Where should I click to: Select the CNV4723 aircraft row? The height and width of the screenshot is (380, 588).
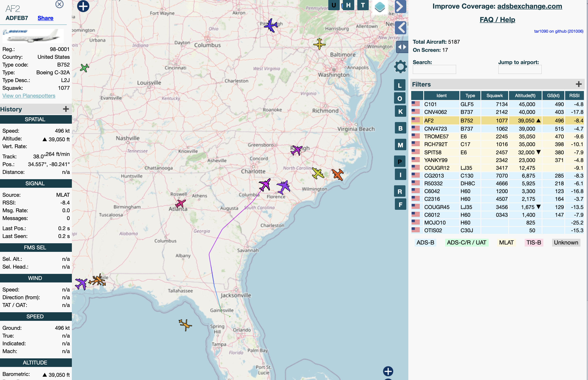(x=497, y=129)
